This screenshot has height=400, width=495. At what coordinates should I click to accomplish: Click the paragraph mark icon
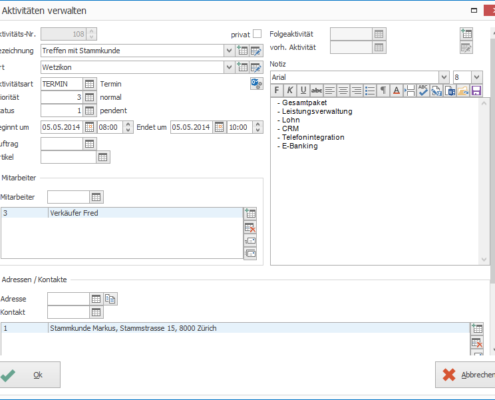(x=383, y=90)
